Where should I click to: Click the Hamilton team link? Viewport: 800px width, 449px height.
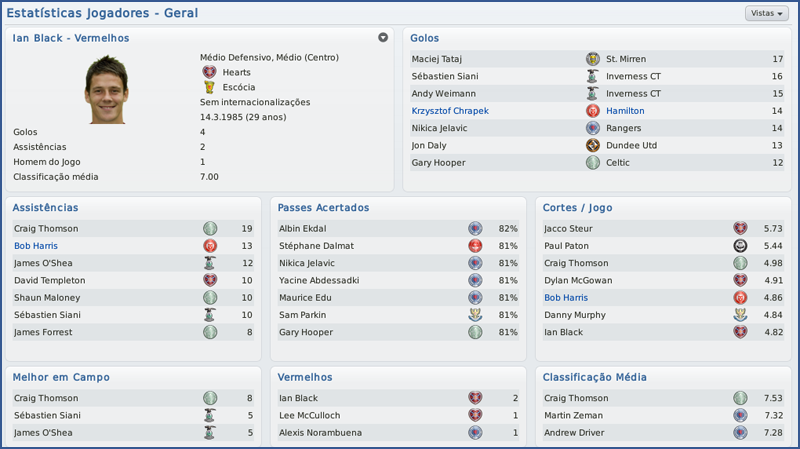(x=625, y=111)
